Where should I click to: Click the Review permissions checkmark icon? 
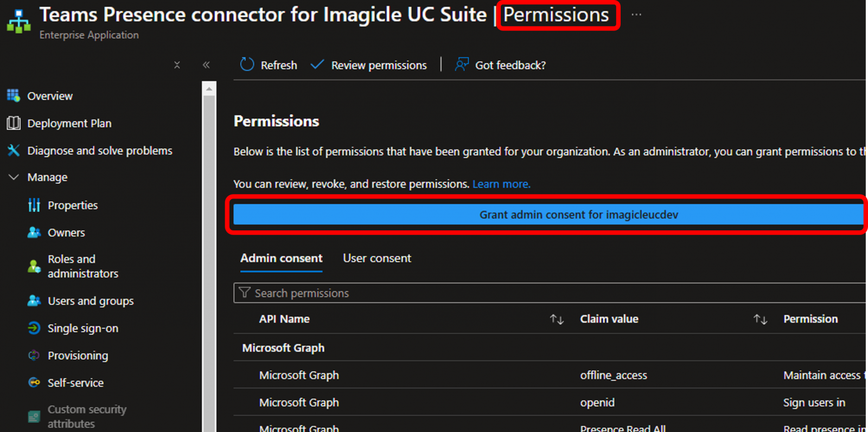click(317, 65)
